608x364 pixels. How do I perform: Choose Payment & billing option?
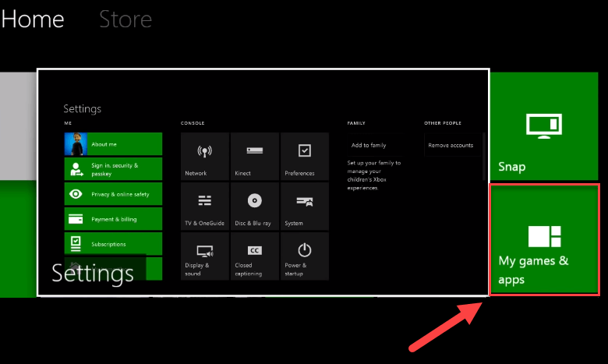point(113,219)
